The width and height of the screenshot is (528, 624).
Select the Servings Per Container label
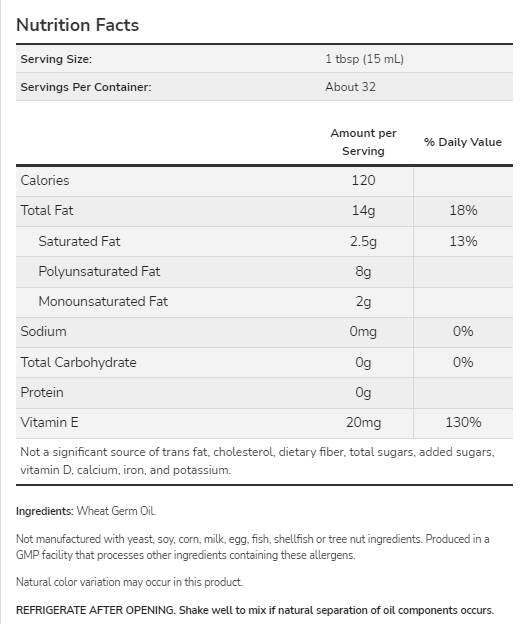(x=86, y=87)
